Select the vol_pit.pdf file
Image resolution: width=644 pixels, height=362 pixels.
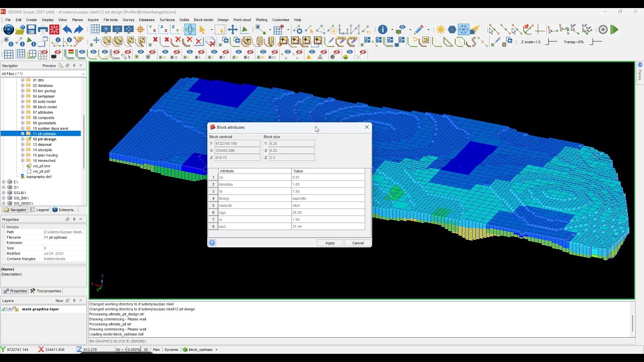[42, 171]
